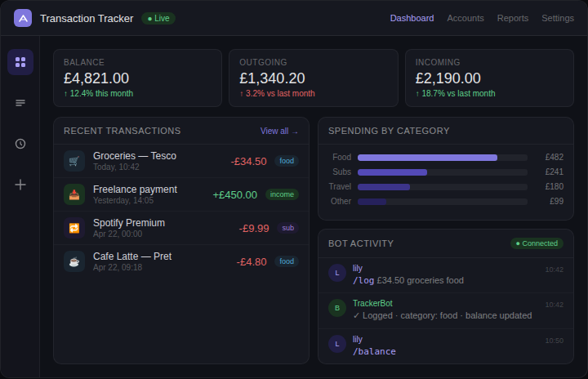
Task: Click lily's avatar on the /balance message
Action: point(337,344)
